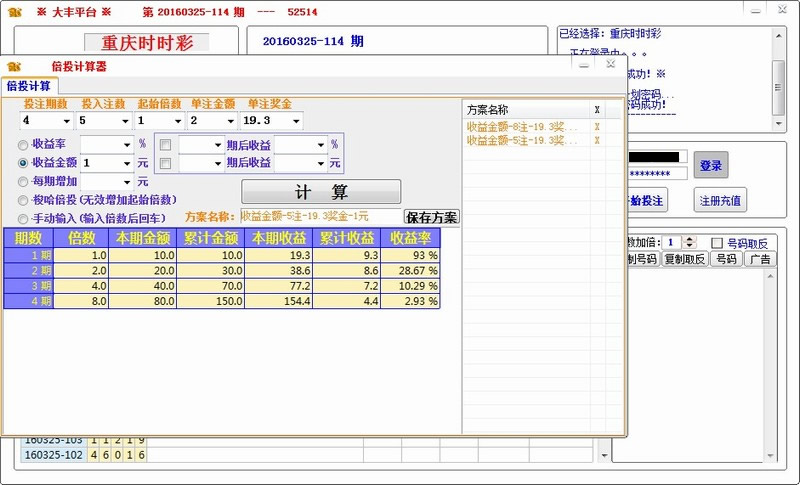
Task: Click the 大丰平台 main window logo icon
Action: (15, 12)
